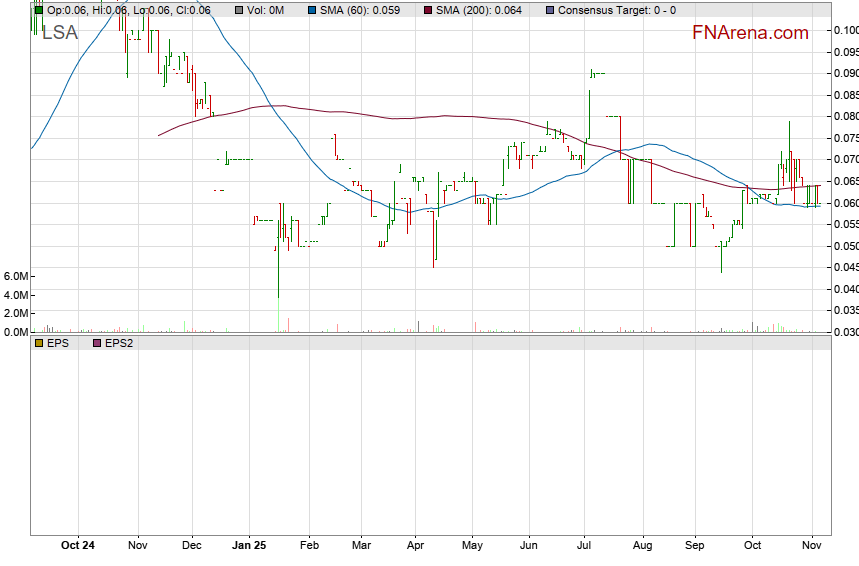Click the green OHLC price legend swatch

(38, 10)
